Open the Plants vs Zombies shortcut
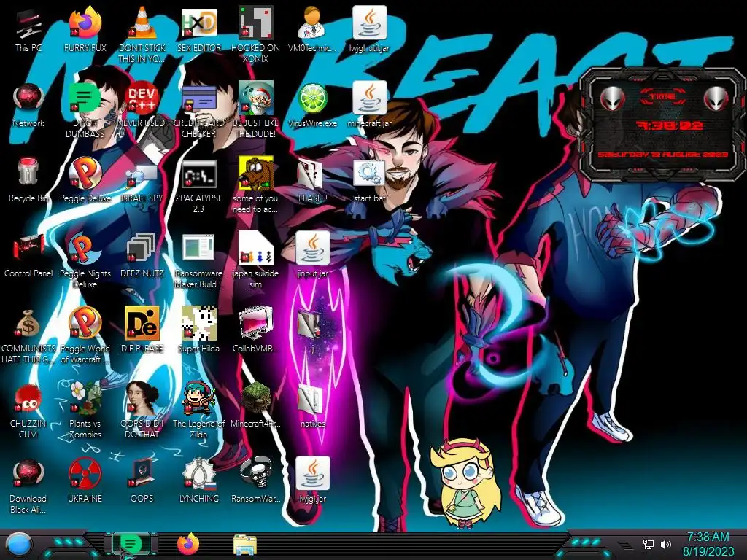The height and width of the screenshot is (560, 747). point(85,411)
